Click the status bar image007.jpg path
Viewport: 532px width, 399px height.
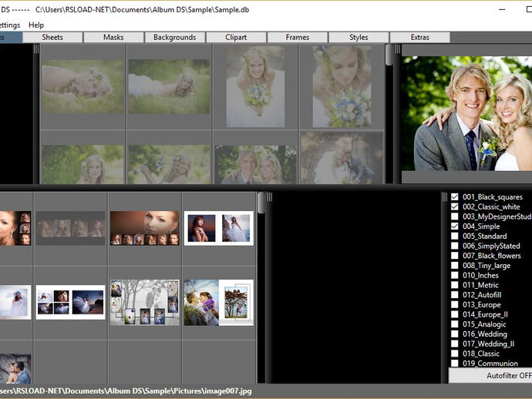coord(126,391)
